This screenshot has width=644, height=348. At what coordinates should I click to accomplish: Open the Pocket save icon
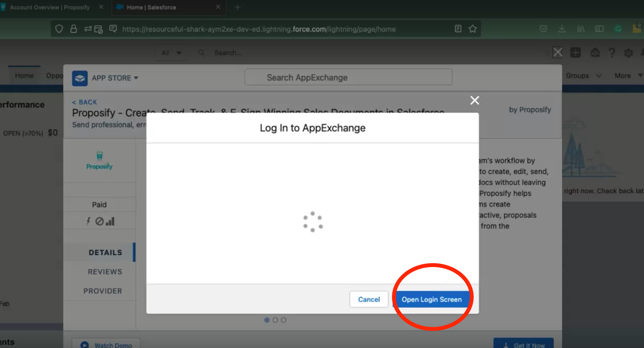tap(543, 29)
